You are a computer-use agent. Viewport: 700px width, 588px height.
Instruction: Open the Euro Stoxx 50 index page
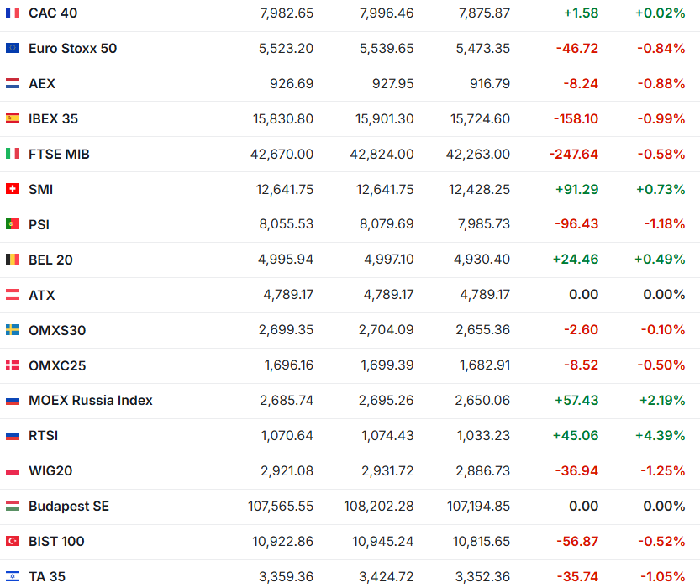click(72, 49)
